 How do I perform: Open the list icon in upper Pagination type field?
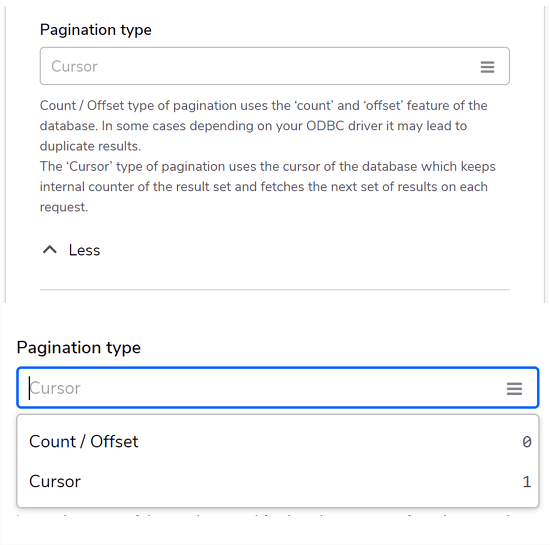pos(487,67)
